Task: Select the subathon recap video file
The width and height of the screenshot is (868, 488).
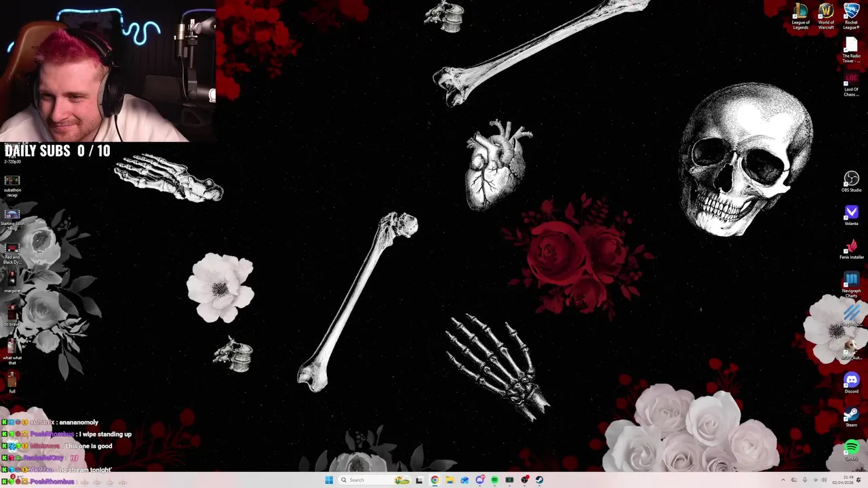Action: [x=12, y=185]
